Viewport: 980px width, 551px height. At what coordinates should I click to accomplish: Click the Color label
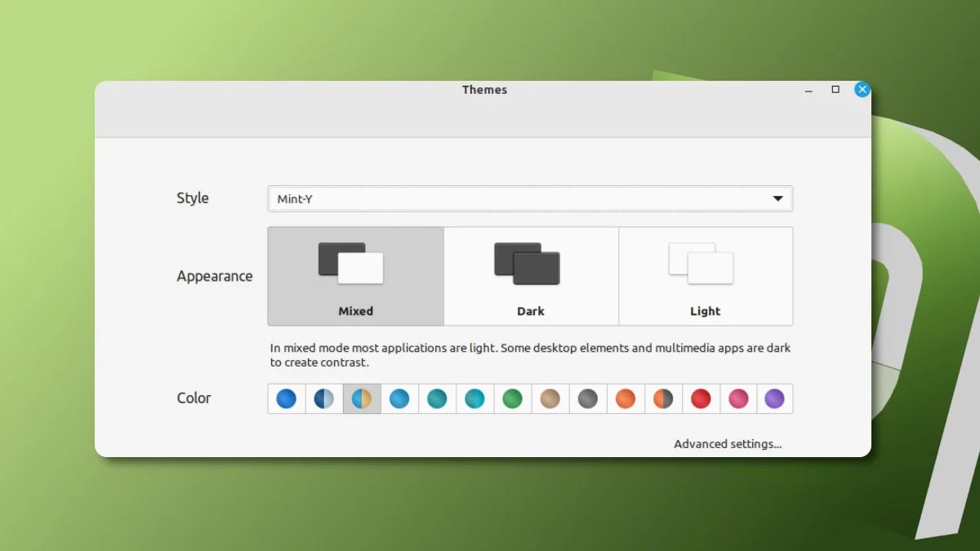(x=194, y=398)
